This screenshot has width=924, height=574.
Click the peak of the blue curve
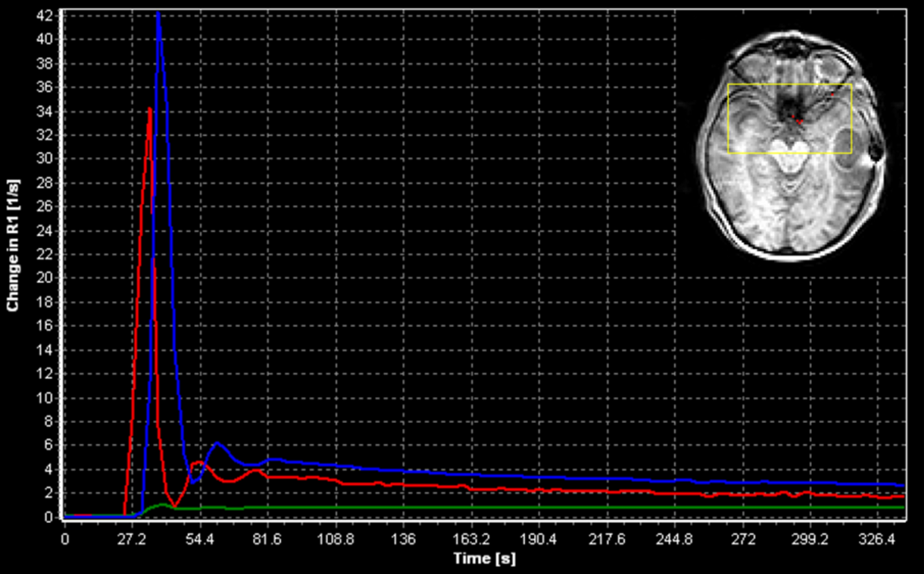coord(158,14)
